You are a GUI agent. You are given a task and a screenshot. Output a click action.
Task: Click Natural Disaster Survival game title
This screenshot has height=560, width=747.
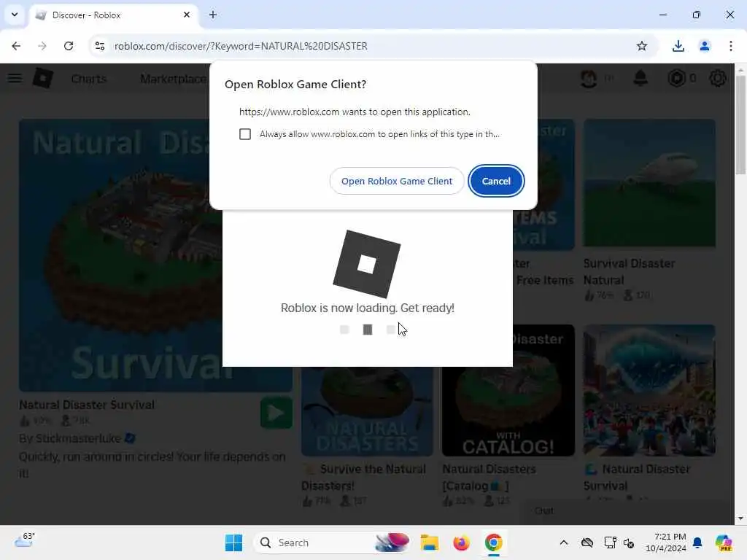point(87,405)
